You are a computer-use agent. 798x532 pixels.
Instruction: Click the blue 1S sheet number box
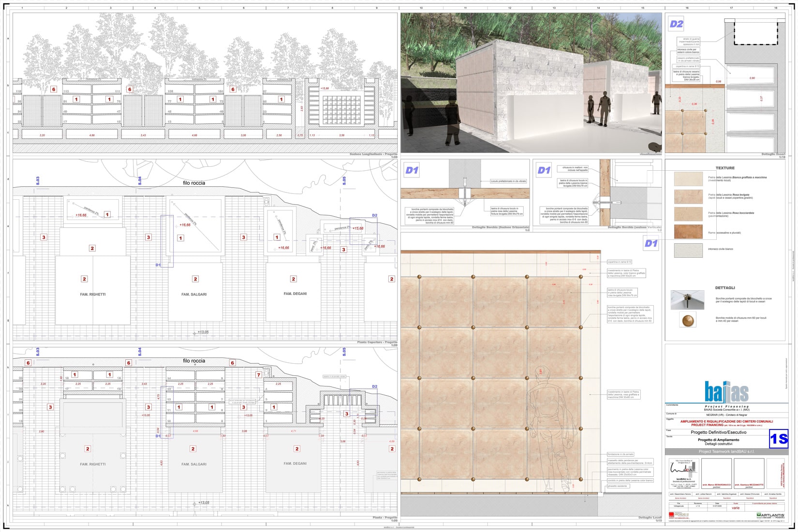tap(779, 439)
